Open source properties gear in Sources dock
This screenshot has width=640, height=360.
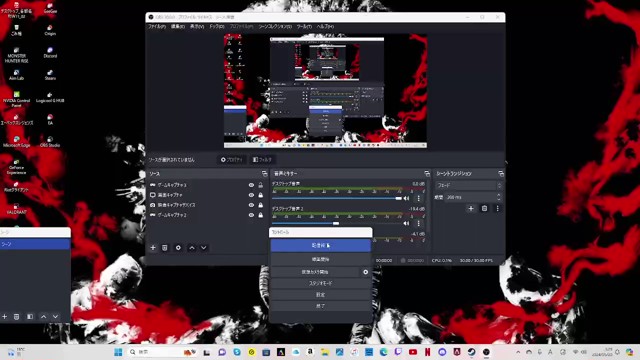click(x=178, y=248)
